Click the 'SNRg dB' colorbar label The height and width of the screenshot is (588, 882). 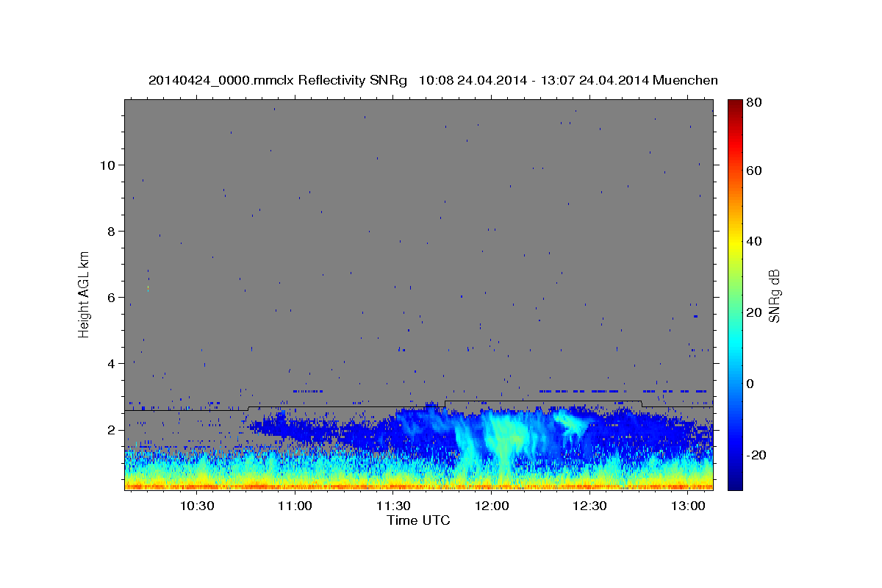(x=774, y=295)
